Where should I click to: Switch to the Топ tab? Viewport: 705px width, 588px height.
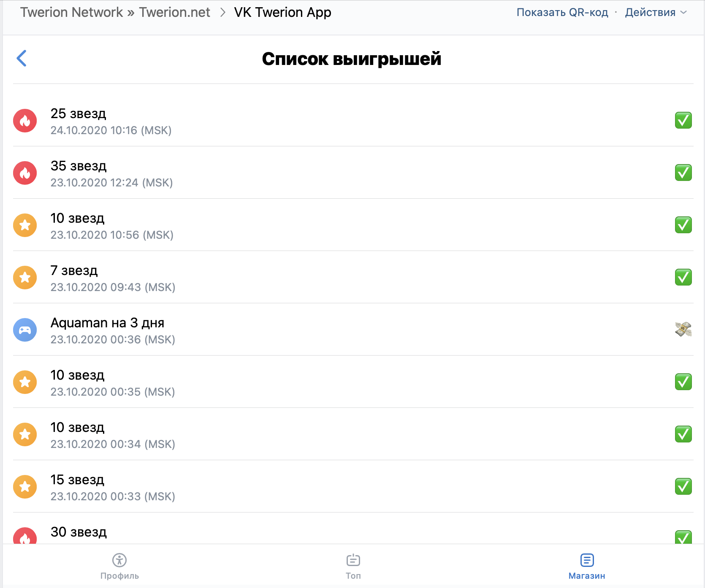pyautogui.click(x=353, y=566)
